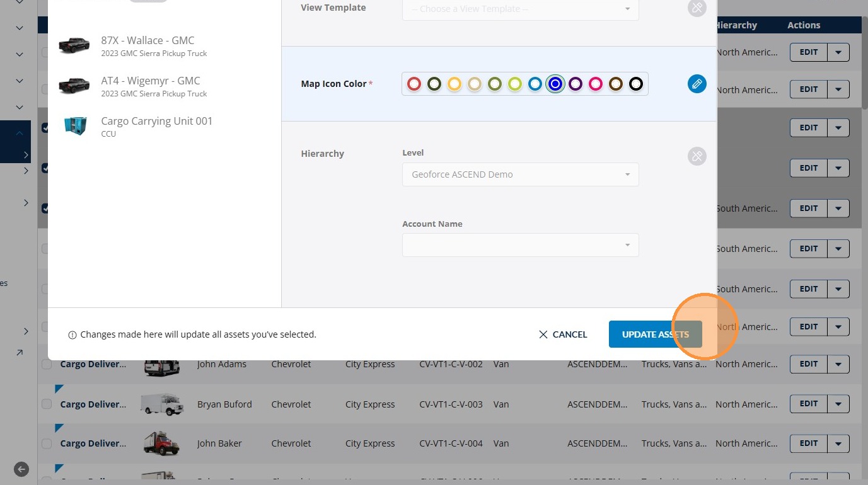Pick the brown map icon color
The height and width of the screenshot is (485, 868).
click(616, 84)
